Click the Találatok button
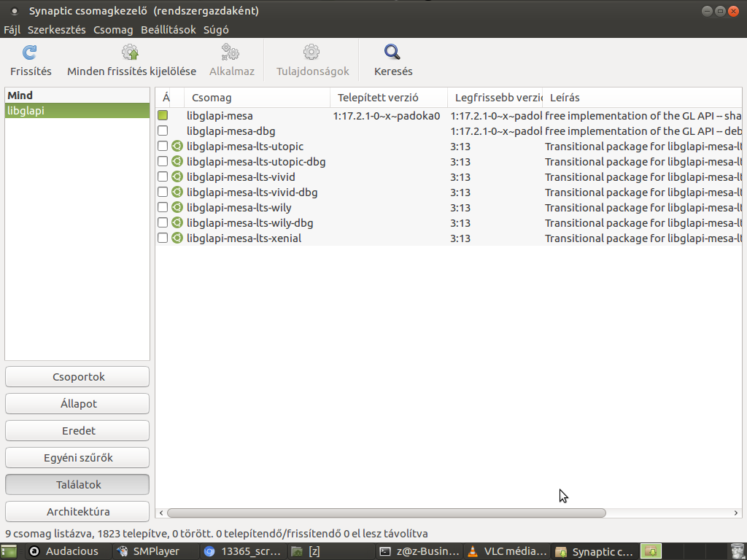The height and width of the screenshot is (560, 747). [77, 485]
